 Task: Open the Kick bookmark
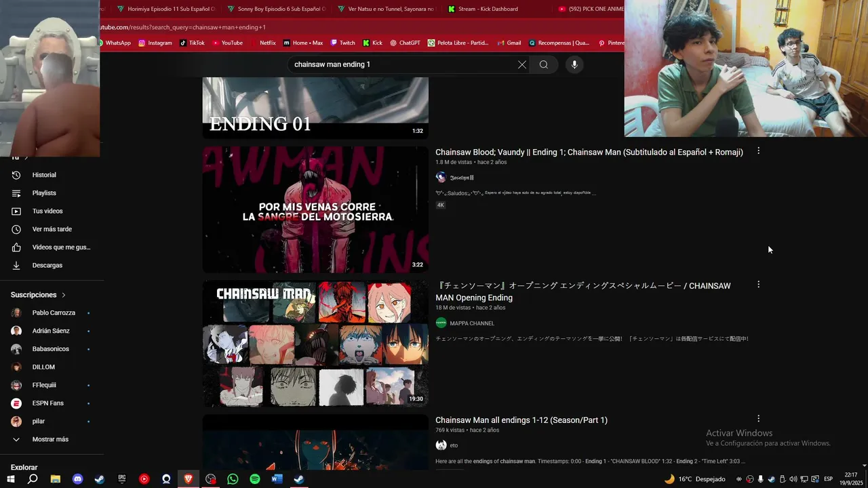(x=373, y=43)
